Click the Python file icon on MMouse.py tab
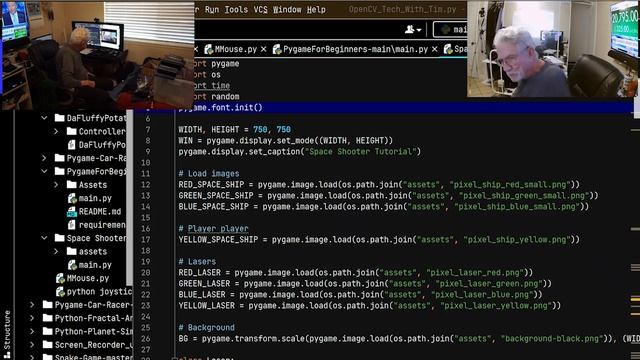Image resolution: width=640 pixels, height=360 pixels. coord(209,49)
